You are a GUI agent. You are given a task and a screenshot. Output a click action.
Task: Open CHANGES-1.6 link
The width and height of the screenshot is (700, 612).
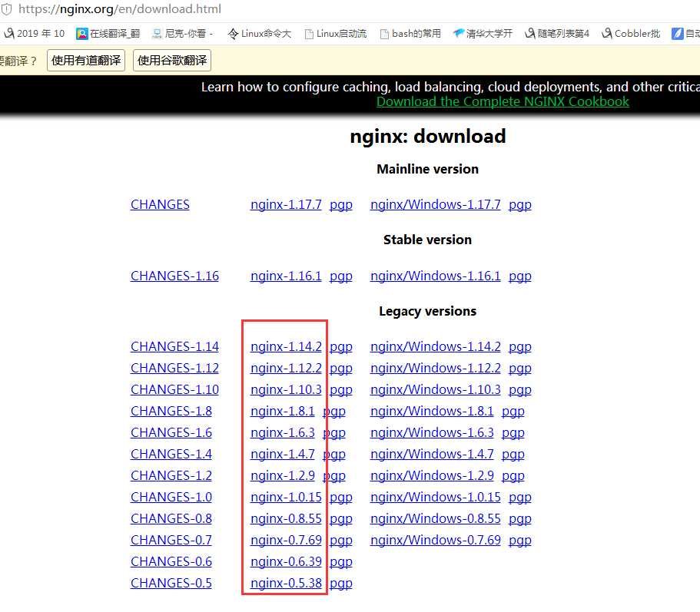(x=171, y=432)
